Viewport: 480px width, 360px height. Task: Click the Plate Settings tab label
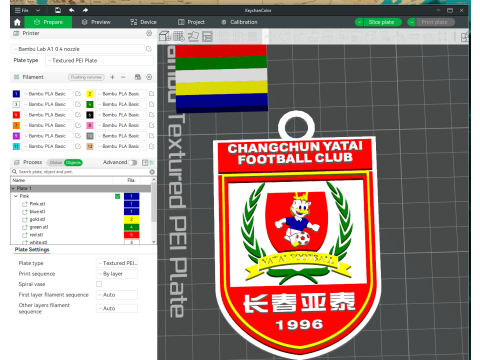[32, 249]
